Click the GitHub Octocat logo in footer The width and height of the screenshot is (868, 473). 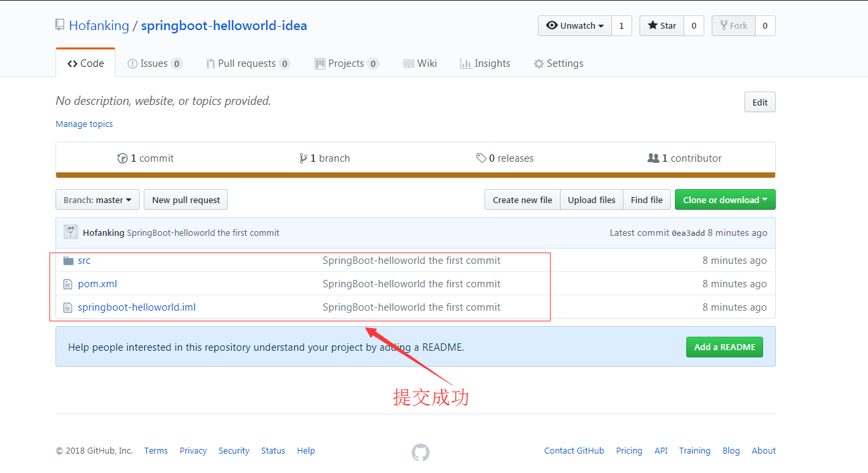[x=420, y=452]
